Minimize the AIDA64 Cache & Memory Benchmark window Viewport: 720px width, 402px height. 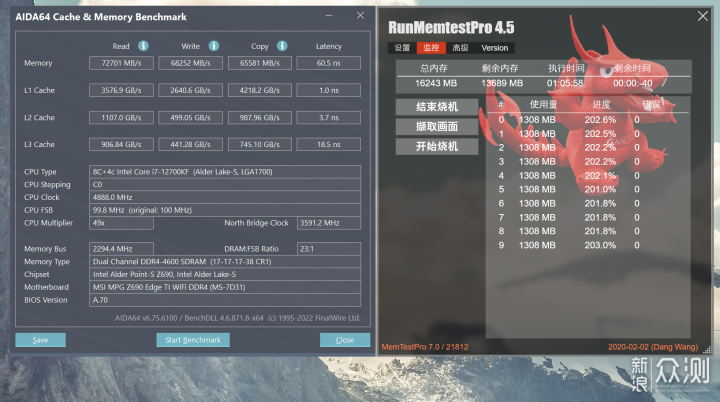[329, 16]
